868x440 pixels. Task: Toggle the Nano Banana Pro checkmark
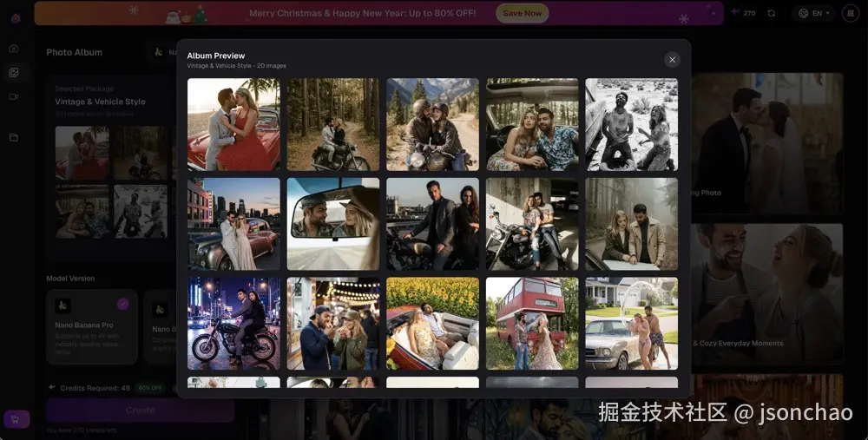[x=123, y=303]
